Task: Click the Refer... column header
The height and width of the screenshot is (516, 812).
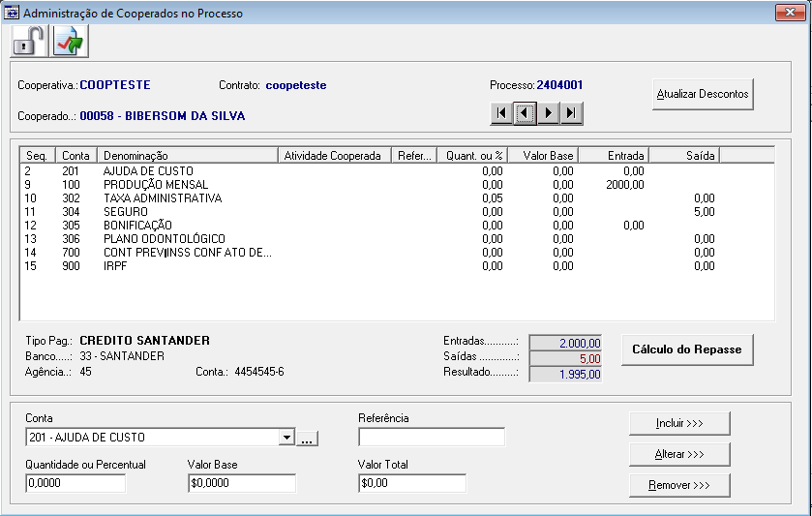Action: pos(414,156)
